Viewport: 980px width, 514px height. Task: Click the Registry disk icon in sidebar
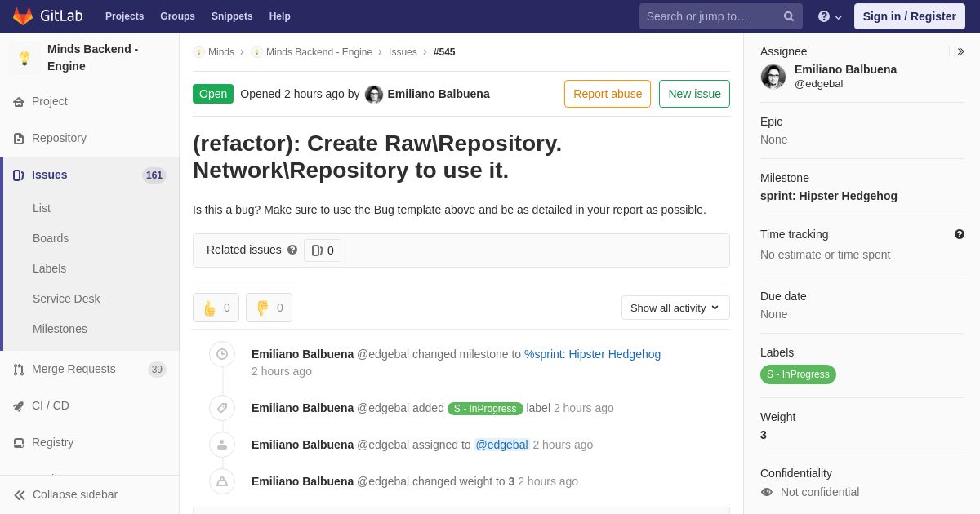19,443
